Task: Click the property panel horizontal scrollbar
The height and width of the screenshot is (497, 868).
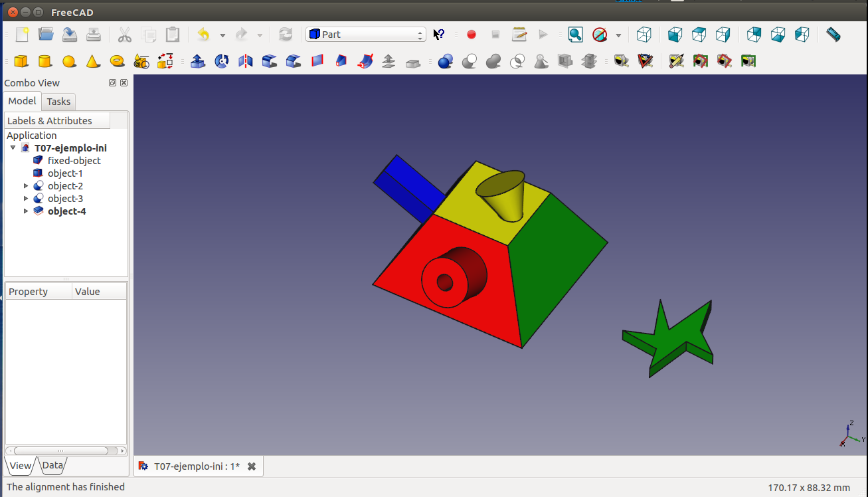Action: (61, 450)
